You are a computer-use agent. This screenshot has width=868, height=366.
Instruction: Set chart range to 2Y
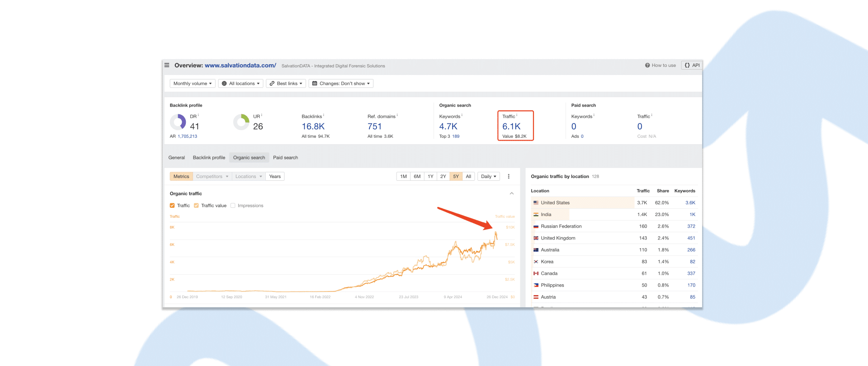pos(443,177)
